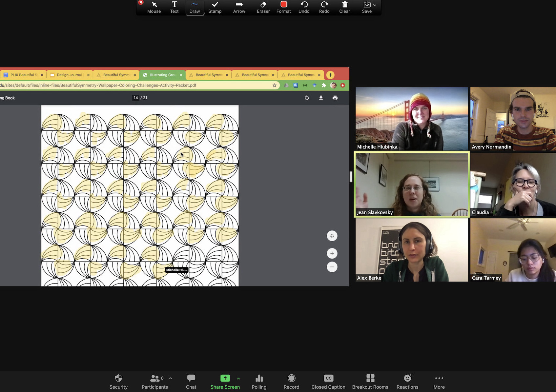Switch to PLIX Beautiful browser tab
The width and height of the screenshot is (556, 392).
pyautogui.click(x=22, y=75)
